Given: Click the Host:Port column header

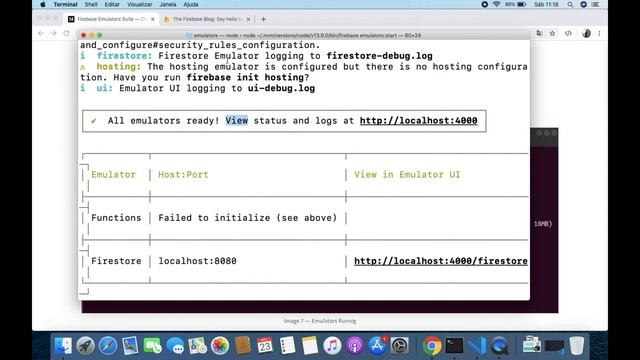Looking at the screenshot, I should coord(183,175).
